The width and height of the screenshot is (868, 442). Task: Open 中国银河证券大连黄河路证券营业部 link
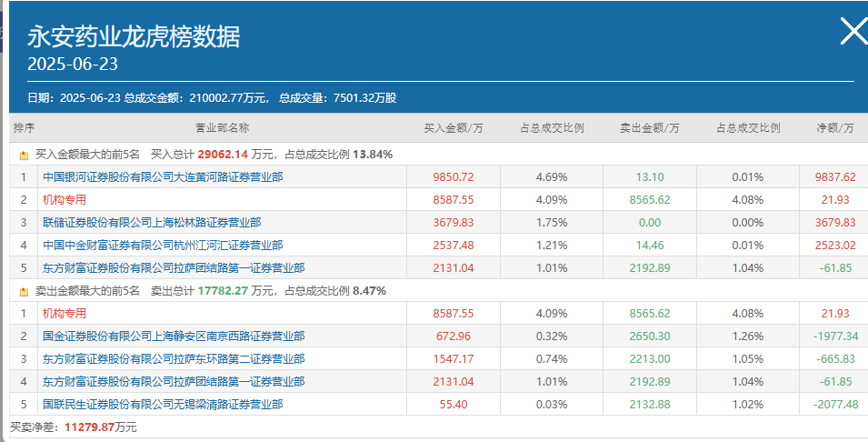click(x=163, y=176)
